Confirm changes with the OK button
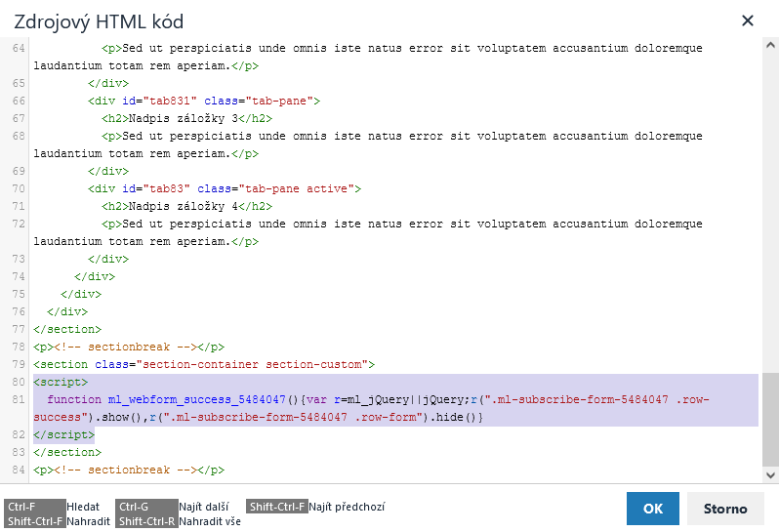Image resolution: width=779 pixels, height=532 pixels. (x=652, y=509)
